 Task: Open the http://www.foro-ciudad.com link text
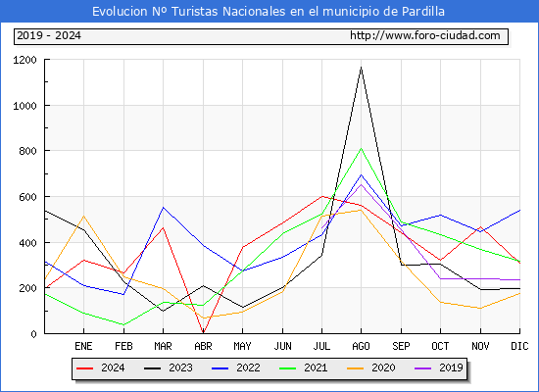click(425, 35)
